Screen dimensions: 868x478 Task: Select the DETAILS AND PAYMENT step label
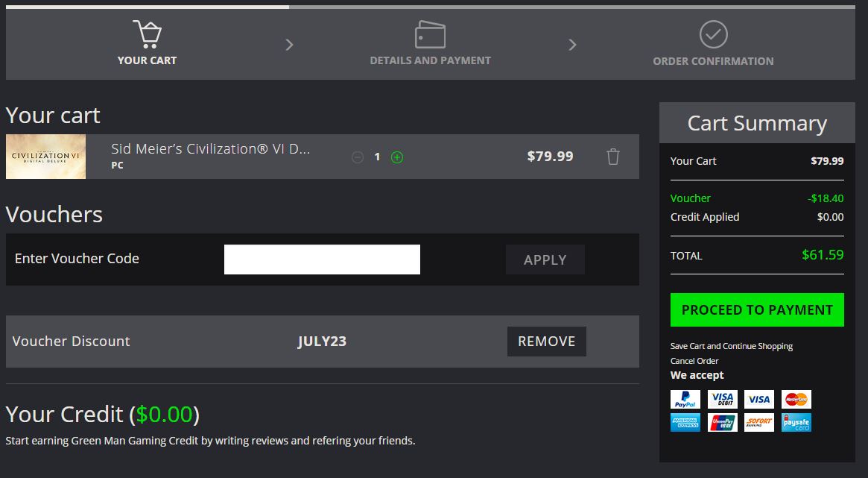pos(430,60)
